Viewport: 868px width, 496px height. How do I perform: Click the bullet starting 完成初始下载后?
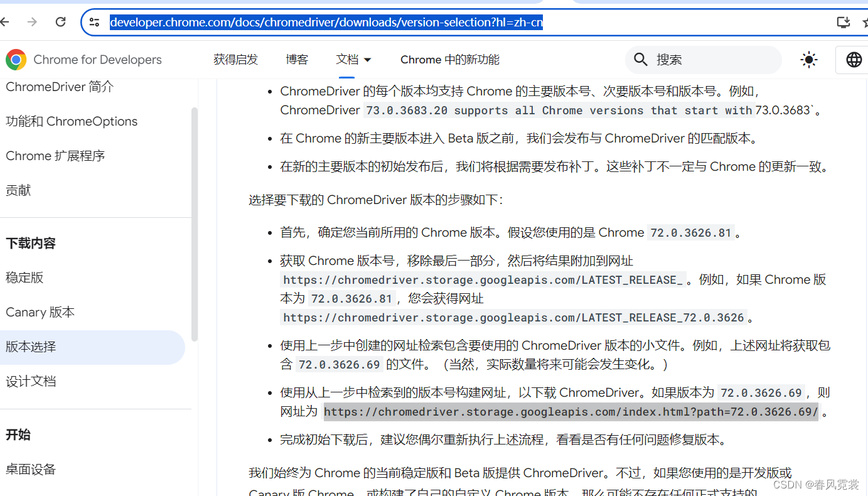tap(503, 439)
